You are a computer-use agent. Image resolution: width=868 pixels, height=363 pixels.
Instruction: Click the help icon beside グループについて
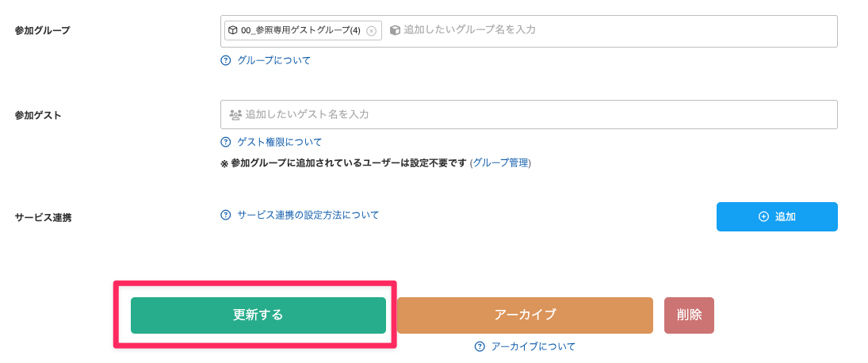pos(226,60)
